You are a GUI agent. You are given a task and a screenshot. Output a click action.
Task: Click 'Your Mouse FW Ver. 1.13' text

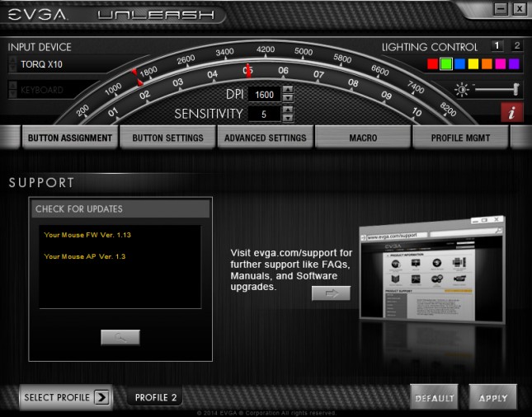[x=87, y=235]
